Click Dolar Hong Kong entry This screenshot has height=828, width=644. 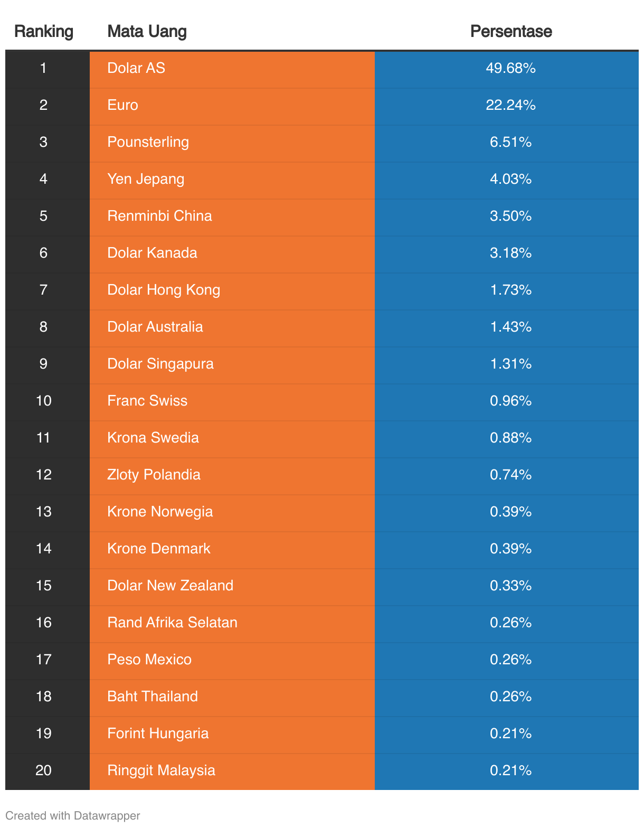pos(164,290)
